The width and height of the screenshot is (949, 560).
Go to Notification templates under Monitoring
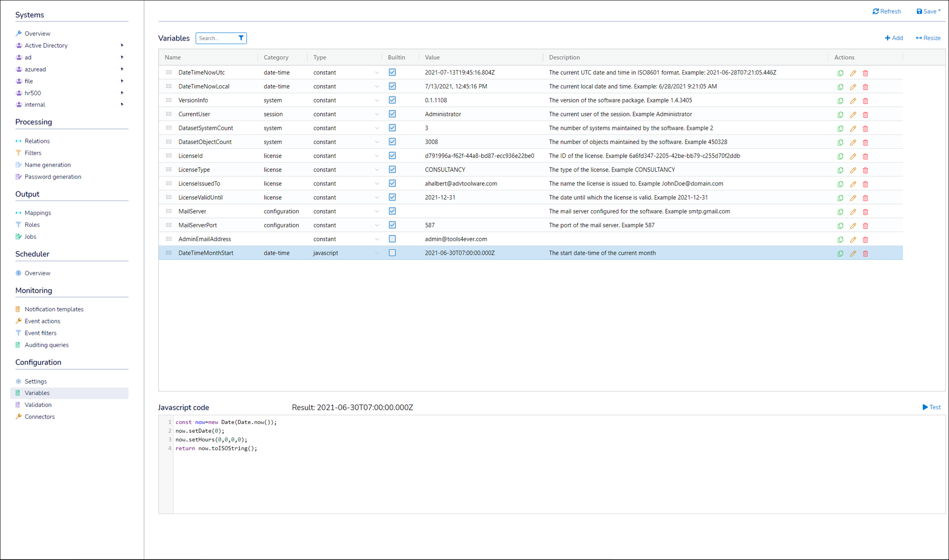pyautogui.click(x=54, y=309)
